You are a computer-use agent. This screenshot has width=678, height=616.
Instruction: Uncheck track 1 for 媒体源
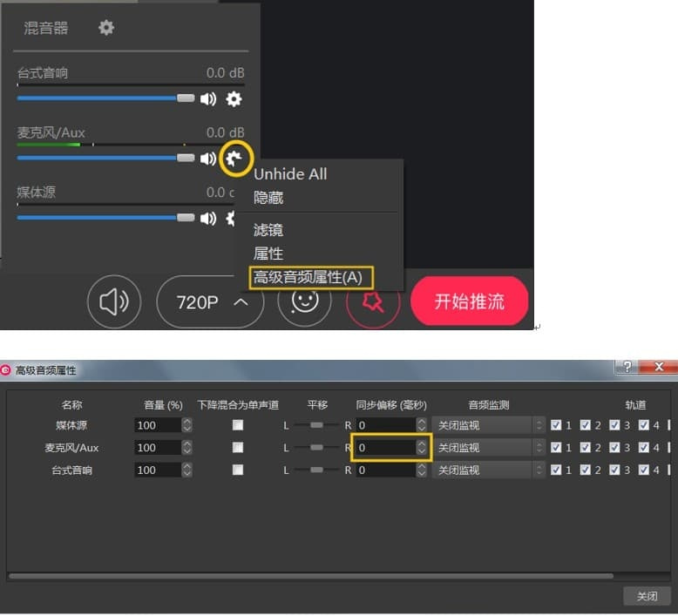(556, 425)
